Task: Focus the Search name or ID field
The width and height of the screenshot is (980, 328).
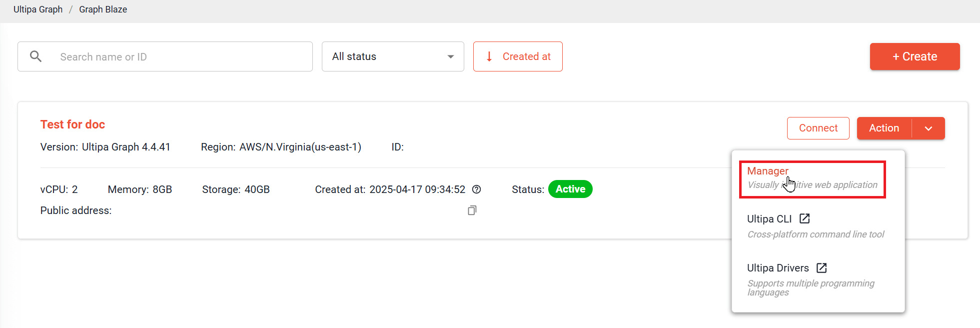Action: [165, 56]
